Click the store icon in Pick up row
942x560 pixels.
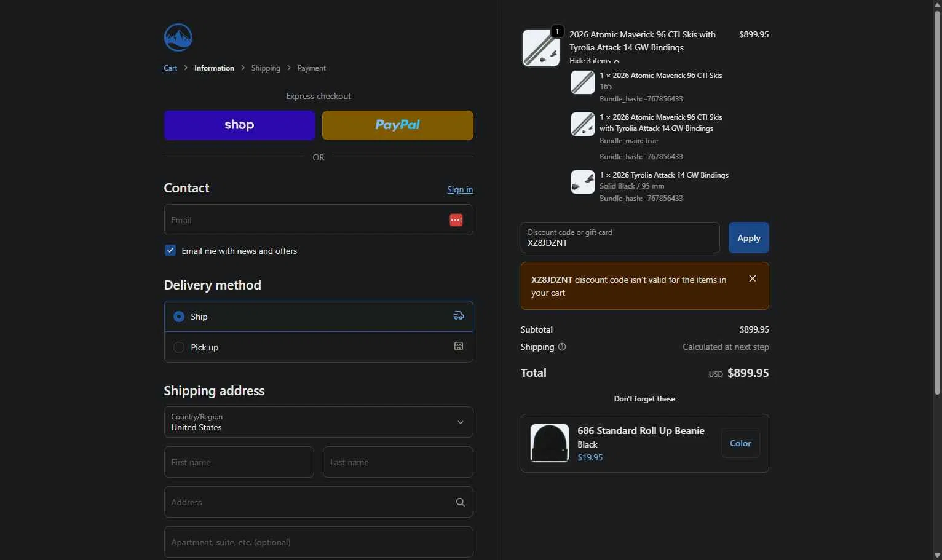[x=459, y=347]
